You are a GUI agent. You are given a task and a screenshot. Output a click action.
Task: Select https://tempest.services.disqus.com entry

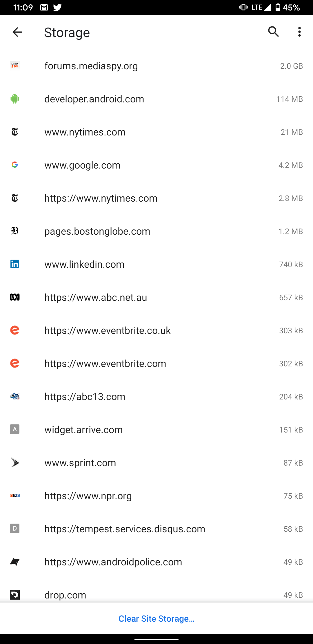coord(156,529)
